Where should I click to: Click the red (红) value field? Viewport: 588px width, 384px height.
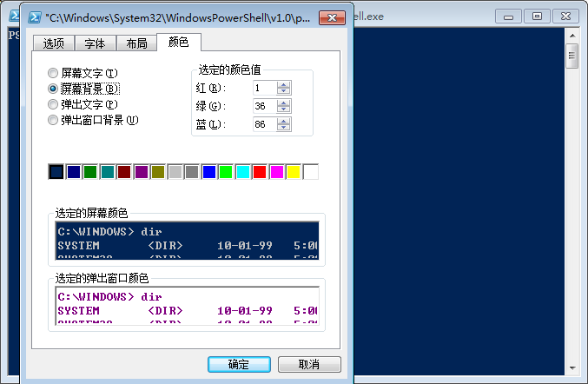(x=265, y=88)
